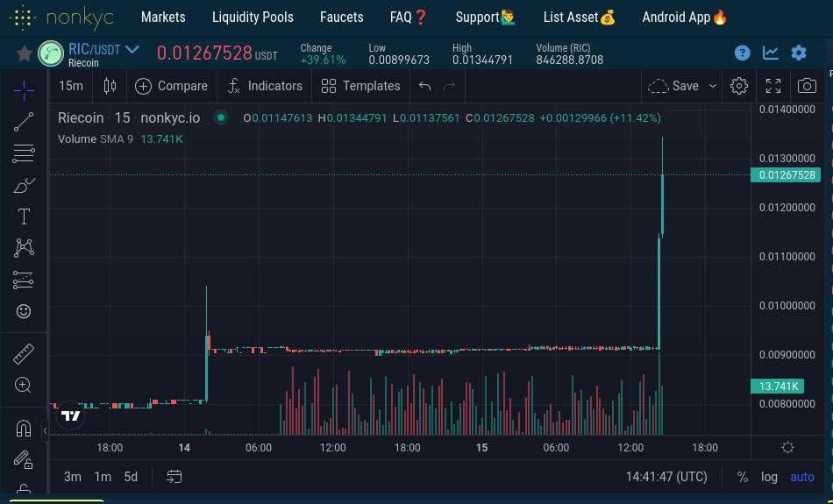Collapse the drawing toolbar with the arrow
The width and height of the screenshot is (833, 504).
(45, 430)
